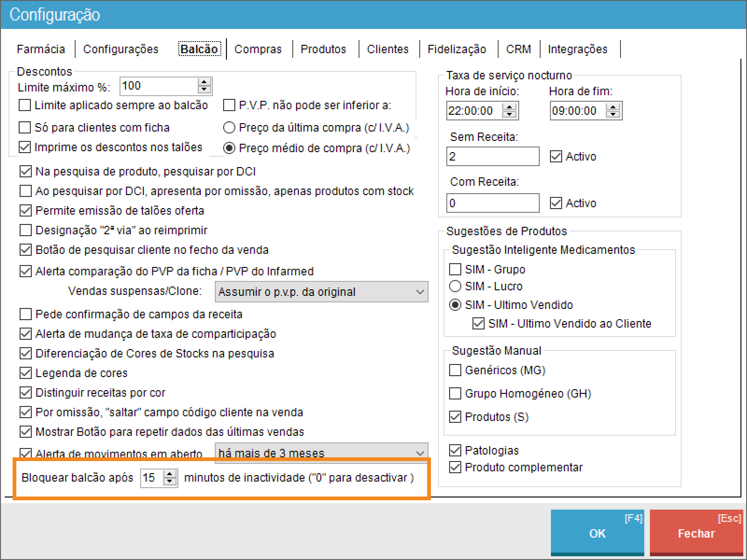
Task: Select the CRM tab
Action: point(518,49)
